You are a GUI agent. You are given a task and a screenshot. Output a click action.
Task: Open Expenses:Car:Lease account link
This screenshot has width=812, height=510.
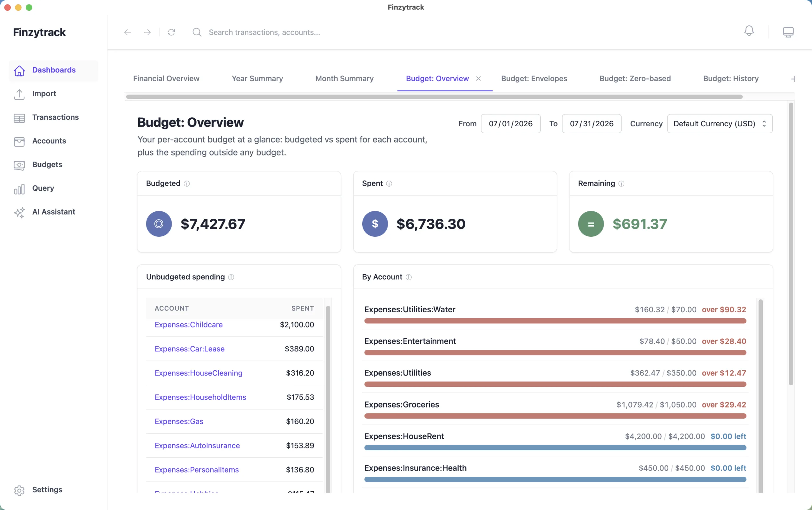tap(189, 349)
